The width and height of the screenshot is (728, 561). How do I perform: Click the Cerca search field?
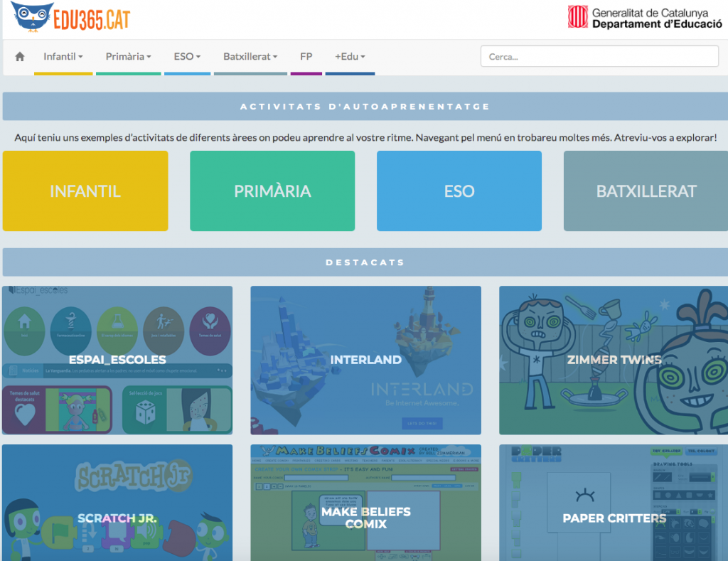599,57
